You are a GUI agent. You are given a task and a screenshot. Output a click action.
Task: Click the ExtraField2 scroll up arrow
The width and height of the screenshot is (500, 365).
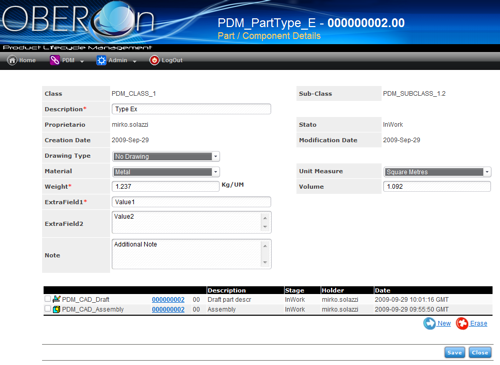coord(265,218)
